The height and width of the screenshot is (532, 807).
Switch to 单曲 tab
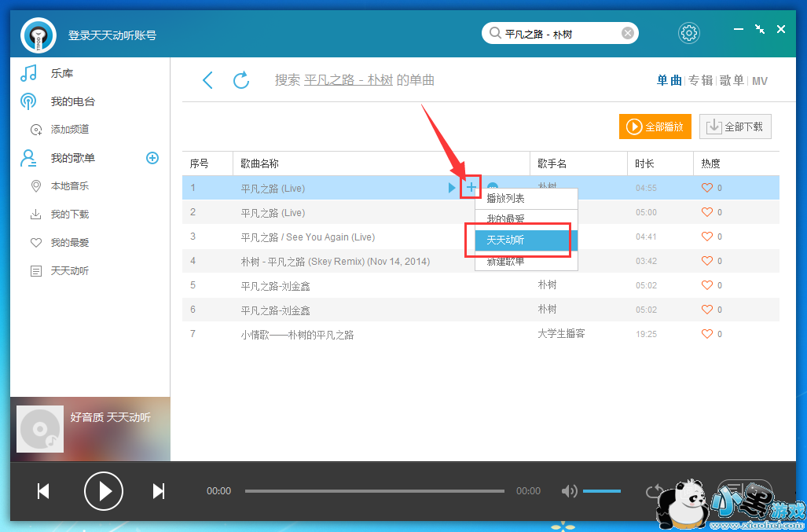[x=669, y=81]
